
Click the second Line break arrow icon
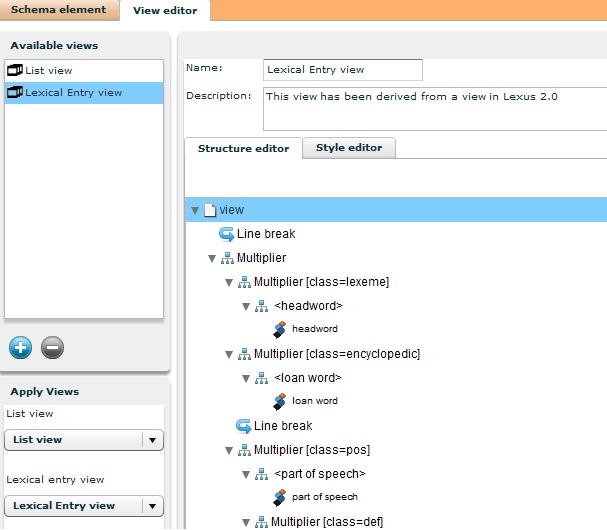[243, 426]
